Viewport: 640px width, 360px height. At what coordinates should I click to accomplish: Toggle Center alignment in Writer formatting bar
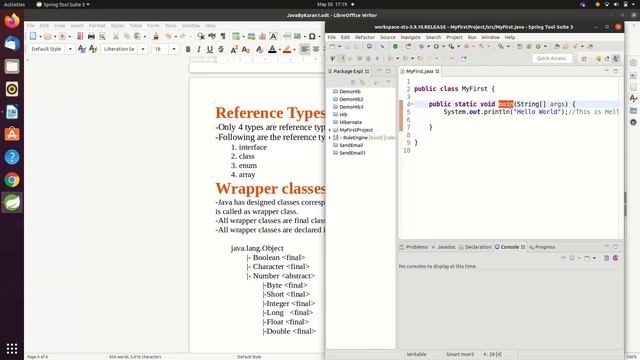pos(316,49)
